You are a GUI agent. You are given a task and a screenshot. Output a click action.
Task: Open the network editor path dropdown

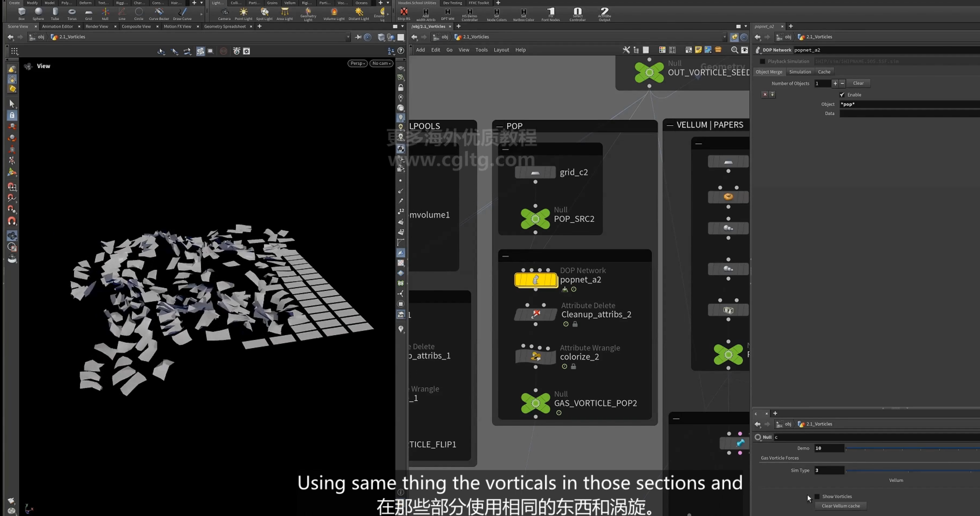724,37
